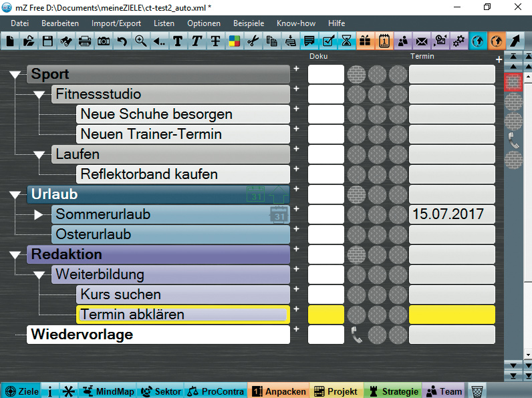This screenshot has width=532, height=398.
Task: Click the asterisk icon in the bottom bar
Action: 69,391
